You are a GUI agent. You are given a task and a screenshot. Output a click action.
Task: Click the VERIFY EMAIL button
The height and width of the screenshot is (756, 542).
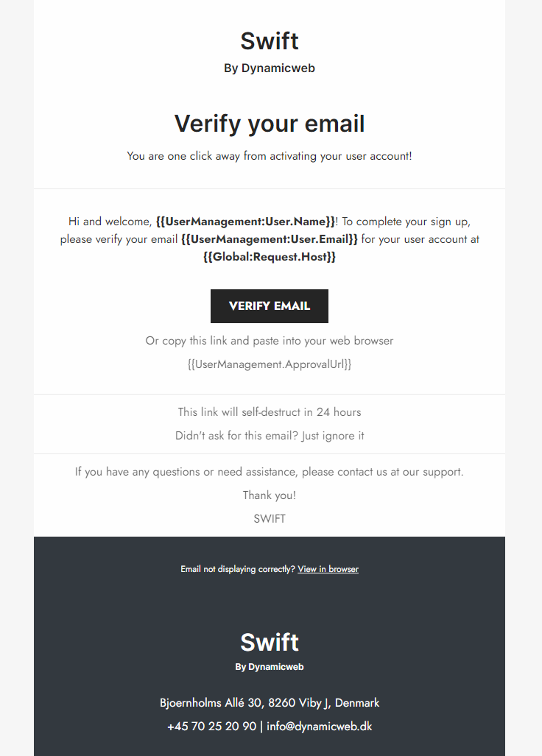pyautogui.click(x=270, y=306)
